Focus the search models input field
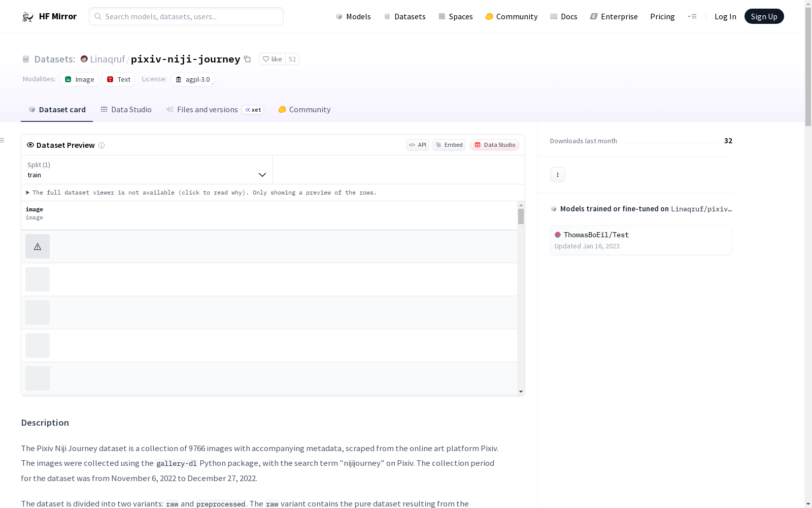This screenshot has width=812, height=508. [186, 16]
